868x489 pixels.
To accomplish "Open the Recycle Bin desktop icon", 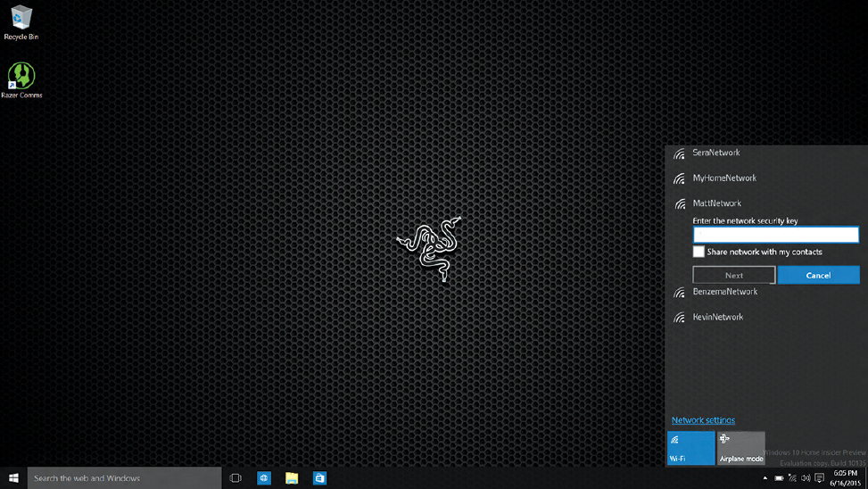I will pyautogui.click(x=21, y=22).
